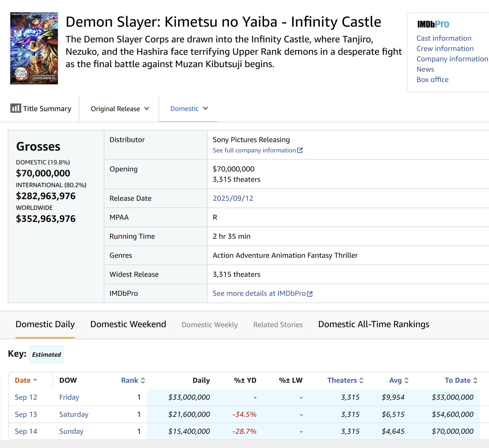Open Cast information link
The image size is (489, 448).
point(444,38)
